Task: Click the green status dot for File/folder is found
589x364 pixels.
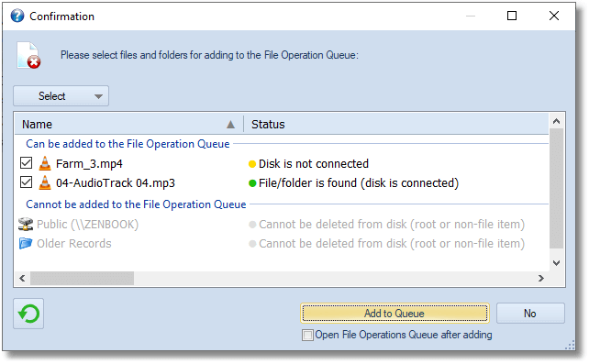Action: [x=252, y=183]
